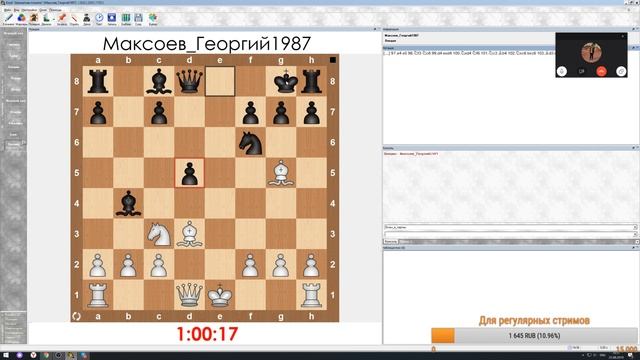Open the Файл menu
Image resolution: width=640 pixels, height=360 pixels.
(8, 9)
